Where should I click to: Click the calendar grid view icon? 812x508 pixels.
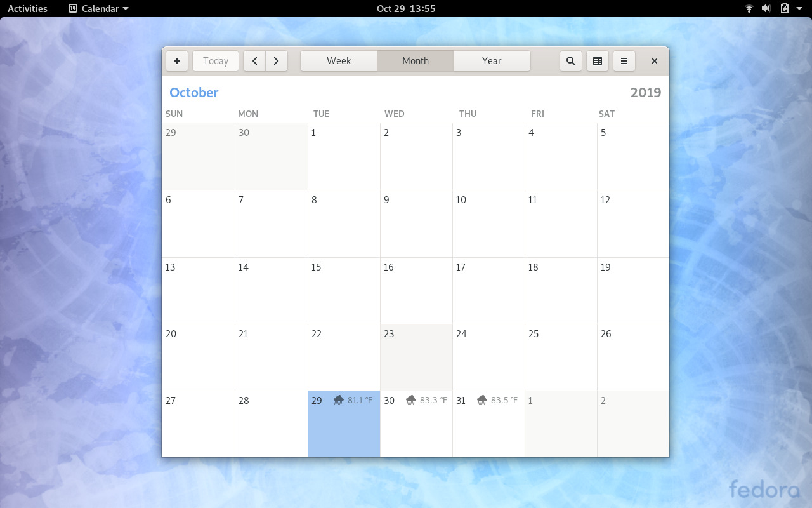tap(597, 61)
